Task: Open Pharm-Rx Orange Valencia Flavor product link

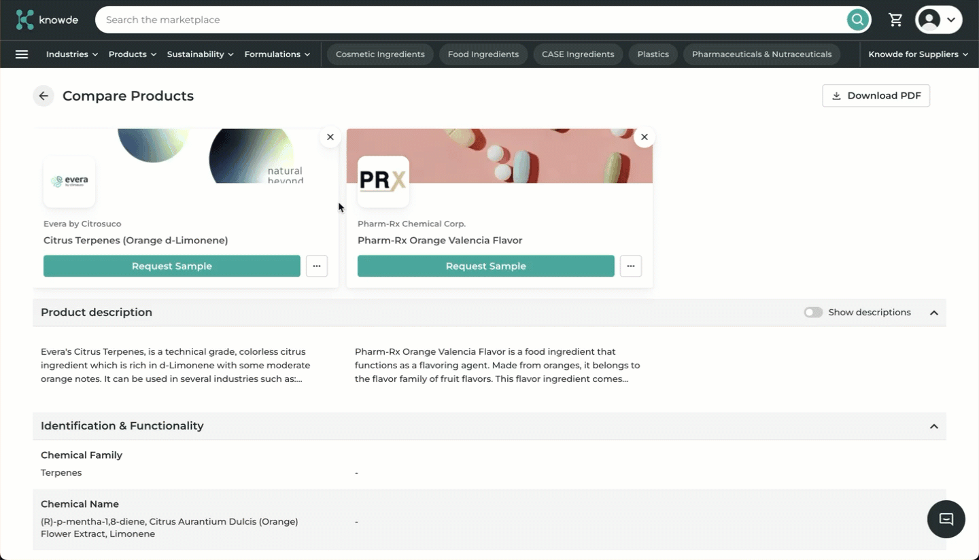Action: pyautogui.click(x=440, y=241)
